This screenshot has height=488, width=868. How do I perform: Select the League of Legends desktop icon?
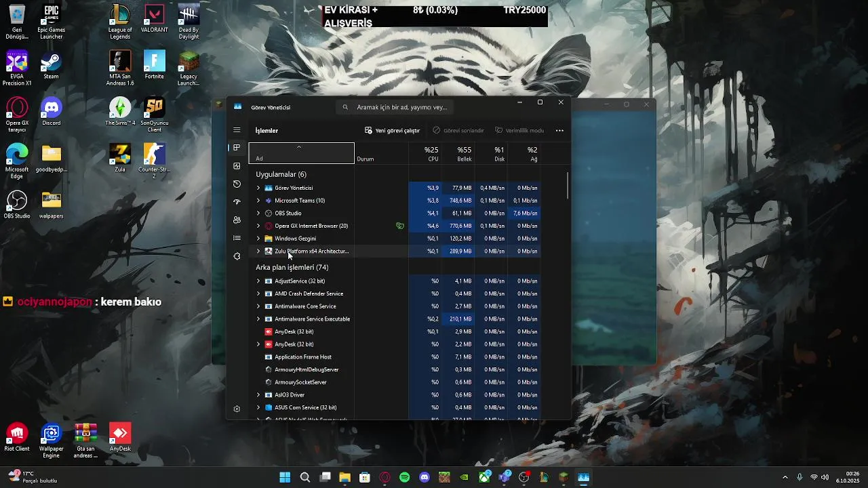pos(120,22)
